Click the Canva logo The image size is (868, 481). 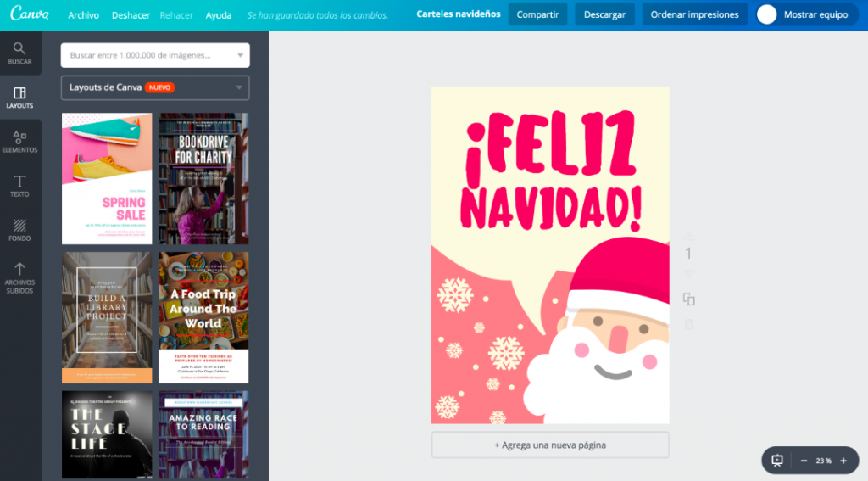(x=30, y=14)
